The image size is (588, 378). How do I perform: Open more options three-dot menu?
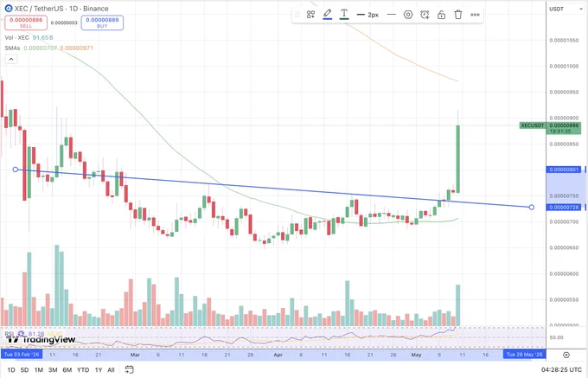[x=475, y=15]
